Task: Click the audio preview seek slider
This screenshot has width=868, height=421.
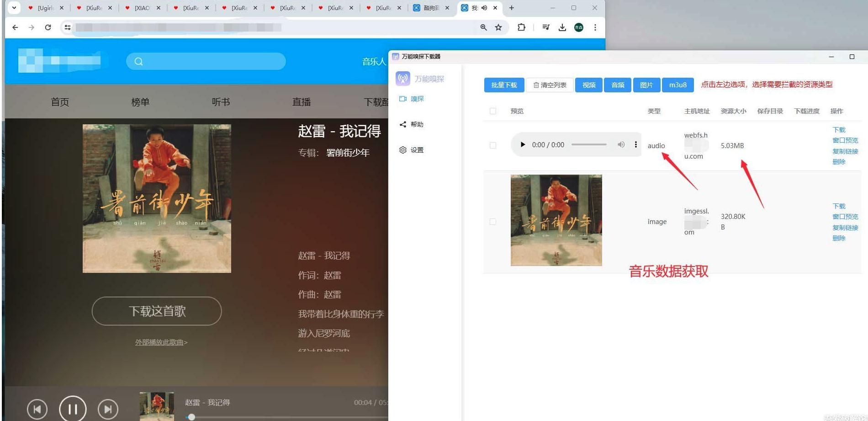Action: tap(589, 144)
